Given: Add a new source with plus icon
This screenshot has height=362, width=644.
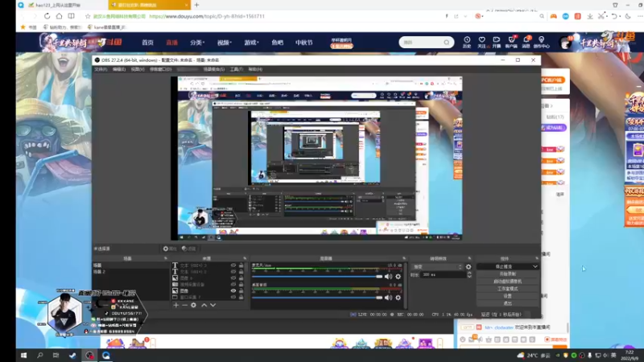Looking at the screenshot, I should [175, 305].
